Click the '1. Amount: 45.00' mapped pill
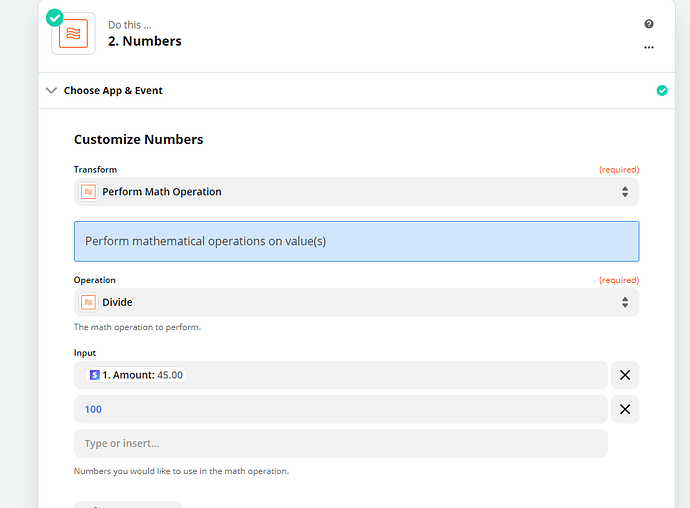This screenshot has width=690, height=508. click(137, 375)
